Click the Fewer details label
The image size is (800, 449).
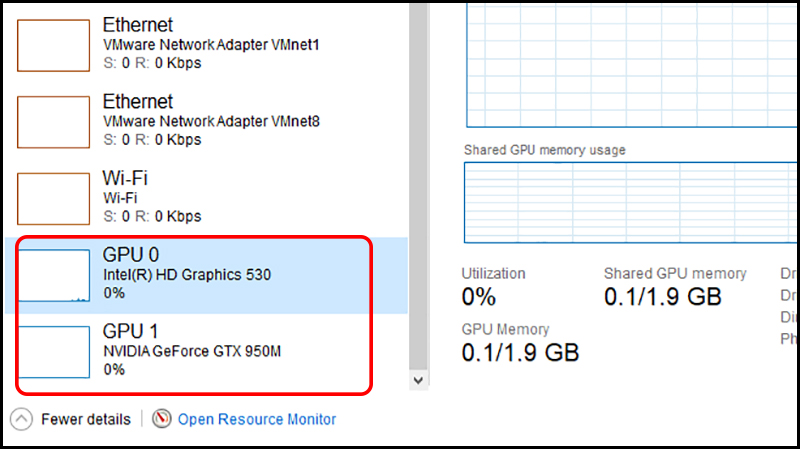tap(86, 419)
